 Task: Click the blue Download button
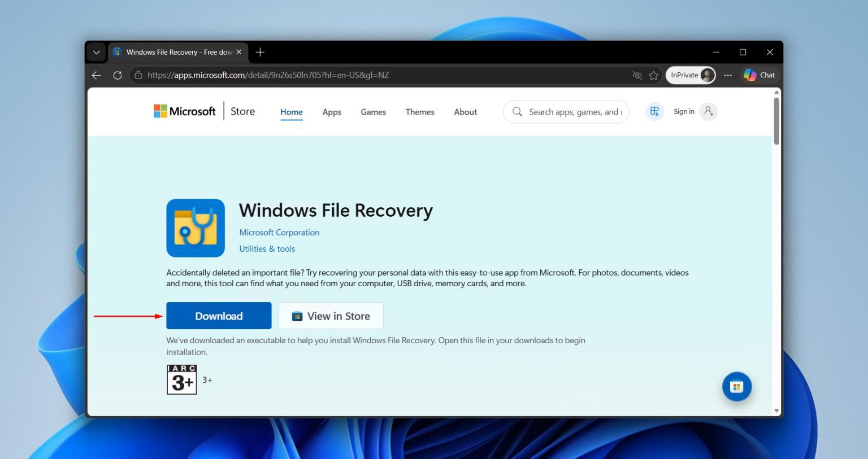click(219, 316)
